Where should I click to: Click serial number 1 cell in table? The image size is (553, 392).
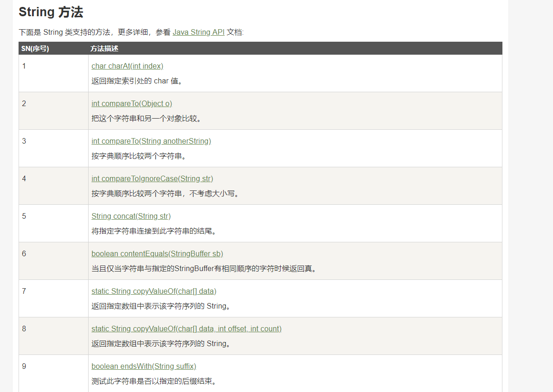(24, 66)
